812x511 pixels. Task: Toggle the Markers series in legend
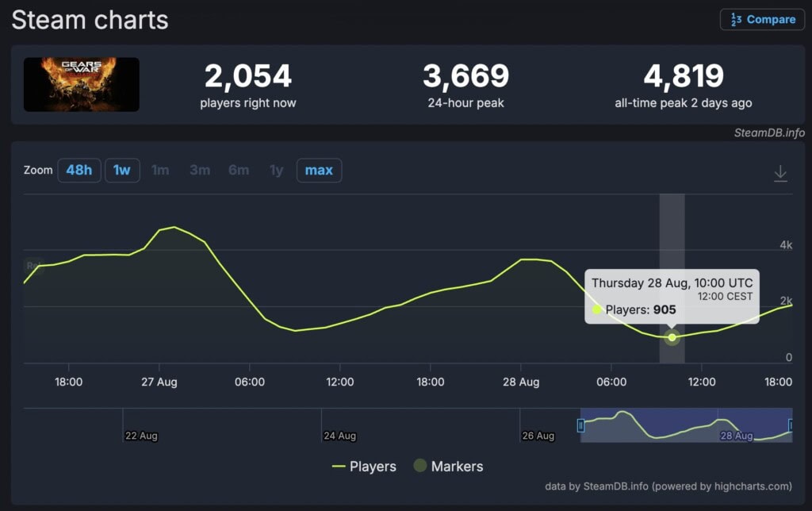[449, 467]
